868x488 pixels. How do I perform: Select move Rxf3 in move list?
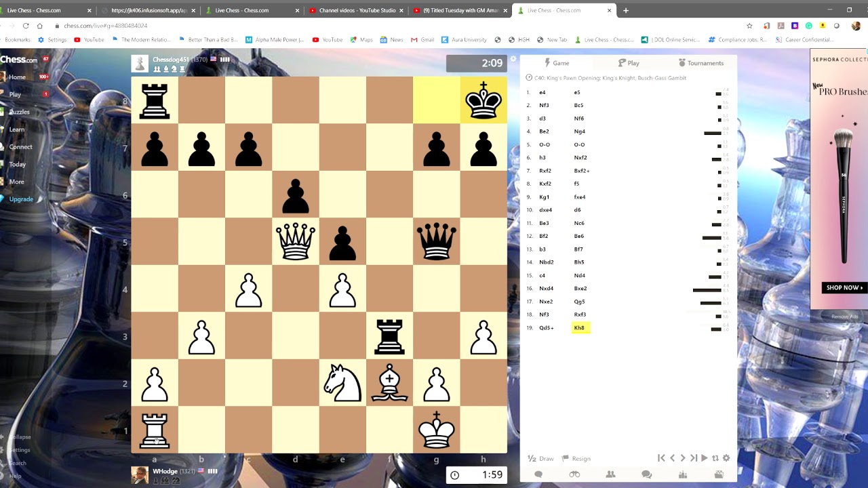(x=580, y=315)
